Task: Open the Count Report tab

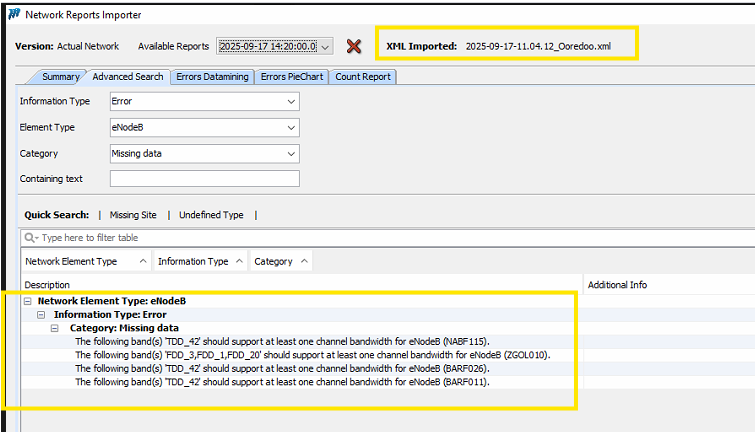Action: [x=363, y=76]
